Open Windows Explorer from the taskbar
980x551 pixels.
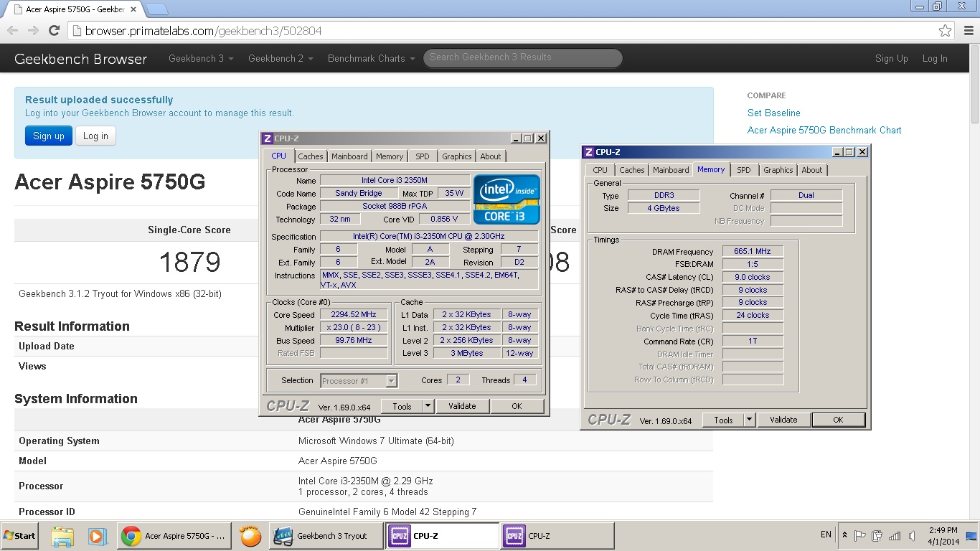(62, 536)
